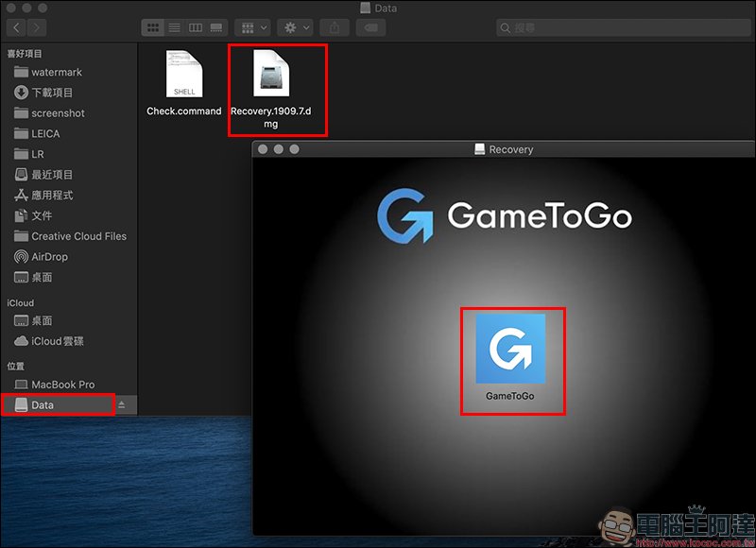Viewport: 756px width, 548px height.
Task: Switch to column view
Action: pyautogui.click(x=196, y=28)
